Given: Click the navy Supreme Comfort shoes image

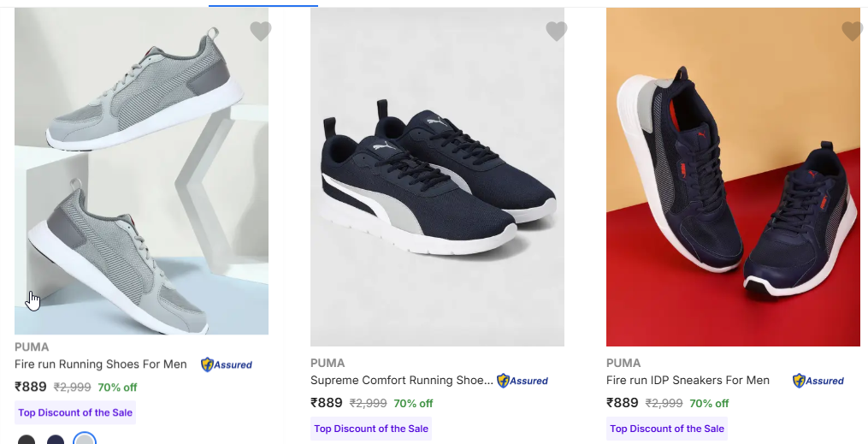Looking at the screenshot, I should coord(437,177).
